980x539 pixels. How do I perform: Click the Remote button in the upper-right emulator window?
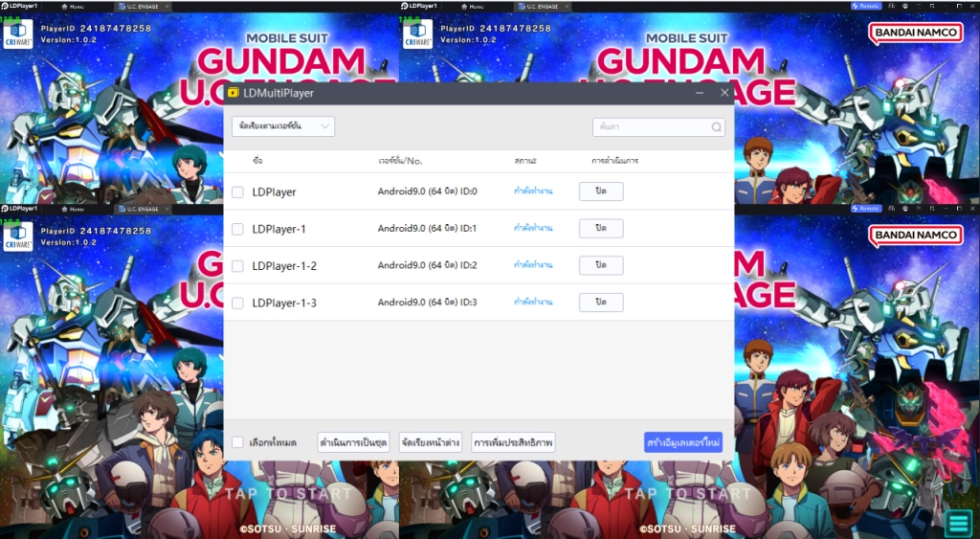tap(865, 6)
